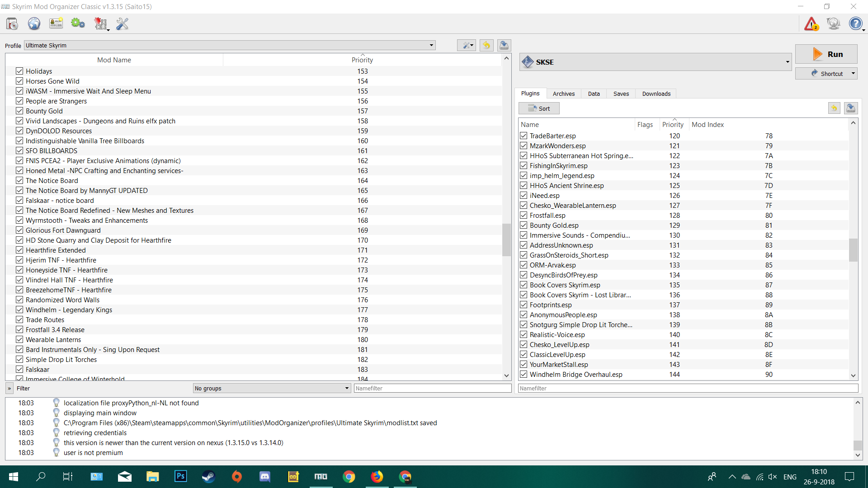868x488 pixels.
Task: Open the SKSE executable dropdown
Action: [x=656, y=62]
